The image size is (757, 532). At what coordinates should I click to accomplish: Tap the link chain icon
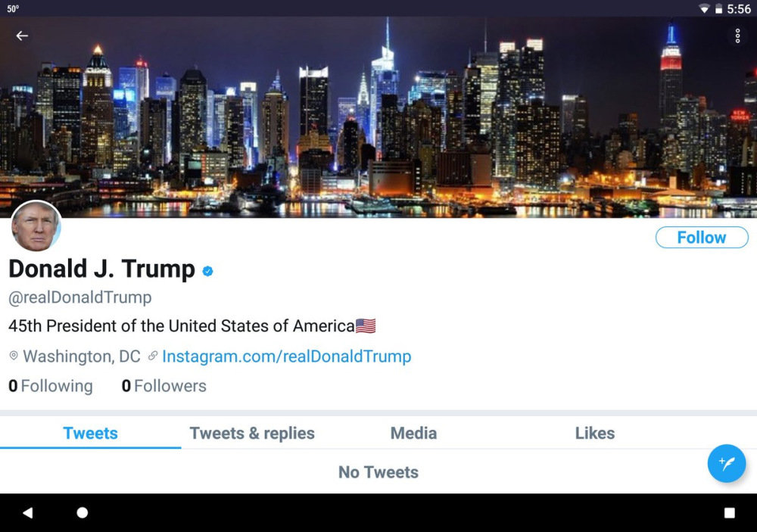click(153, 356)
